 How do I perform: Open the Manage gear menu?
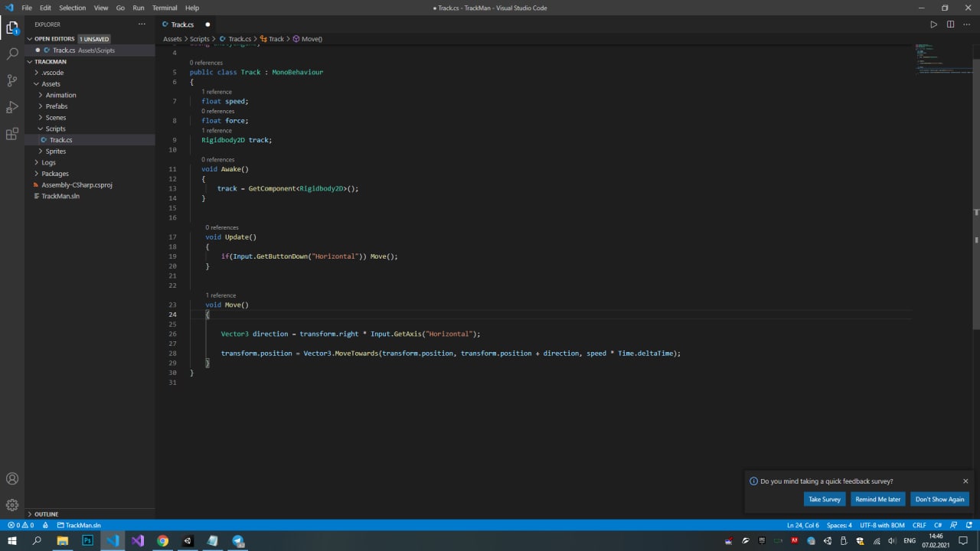click(12, 505)
